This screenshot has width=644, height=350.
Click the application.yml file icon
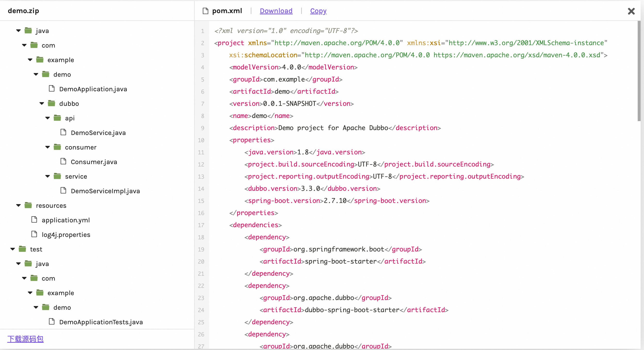point(35,220)
